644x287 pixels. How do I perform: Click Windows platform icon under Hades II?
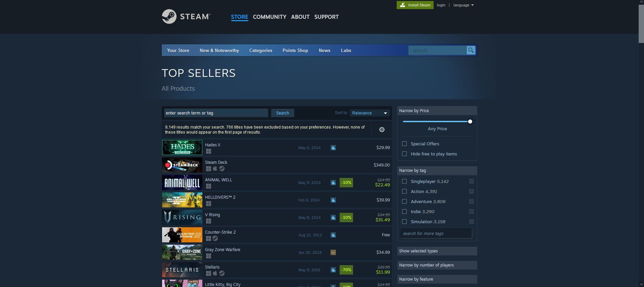[x=208, y=151]
